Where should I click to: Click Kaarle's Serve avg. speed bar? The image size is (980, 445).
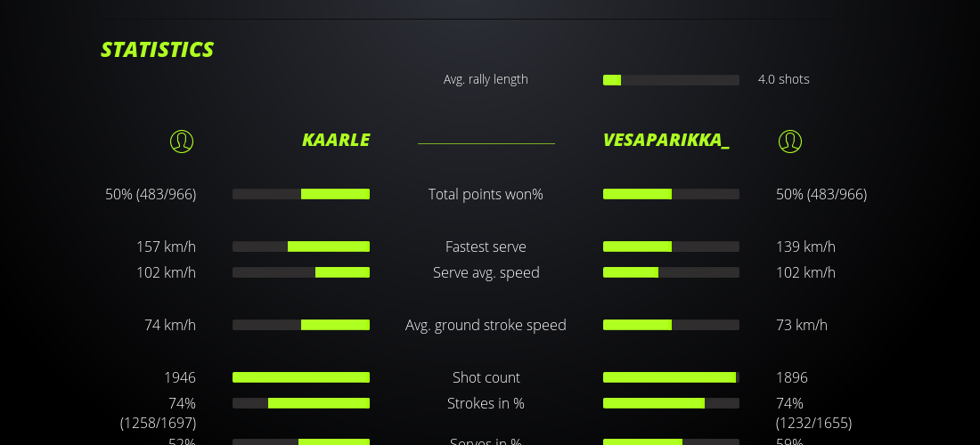[x=301, y=272]
